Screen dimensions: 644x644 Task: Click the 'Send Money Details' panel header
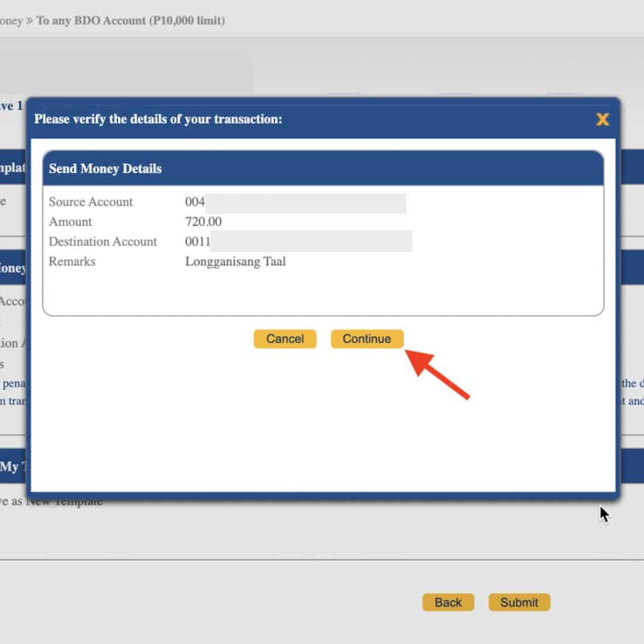tap(105, 169)
